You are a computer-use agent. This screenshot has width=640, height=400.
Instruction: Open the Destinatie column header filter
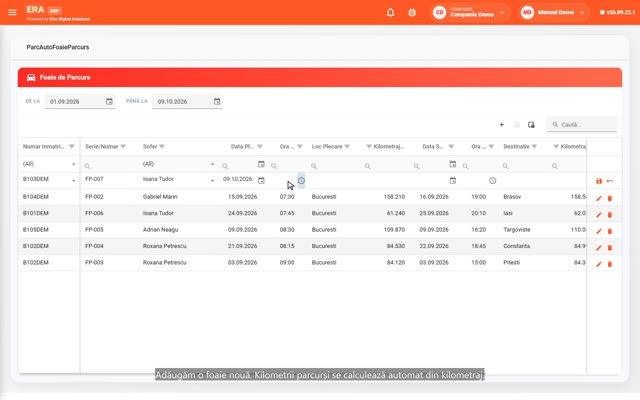tap(534, 147)
